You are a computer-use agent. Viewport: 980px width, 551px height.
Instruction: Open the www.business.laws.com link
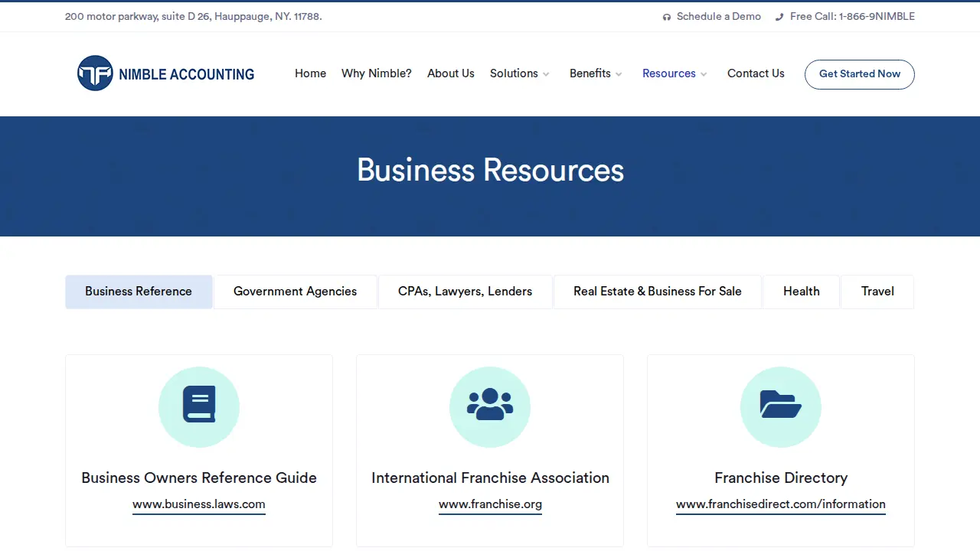(199, 504)
